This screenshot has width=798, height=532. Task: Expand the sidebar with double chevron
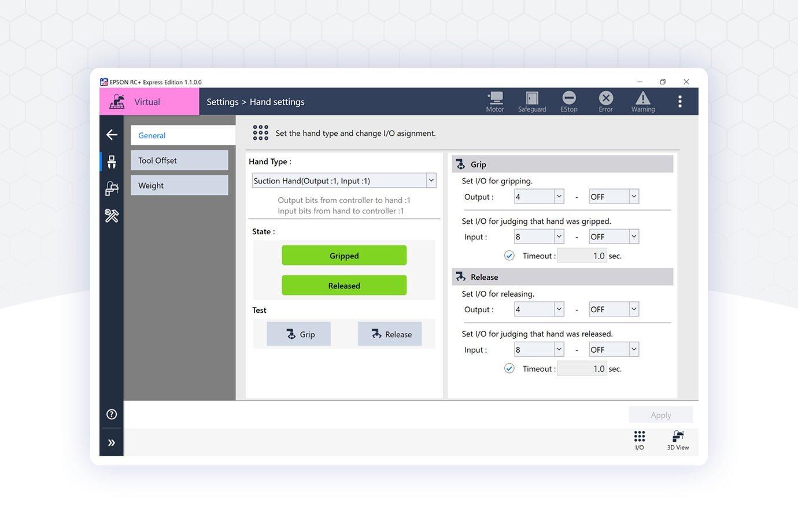click(x=112, y=443)
